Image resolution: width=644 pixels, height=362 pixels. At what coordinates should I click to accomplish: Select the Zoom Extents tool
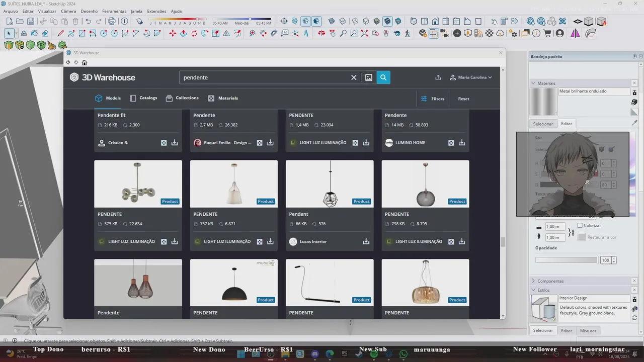[364, 33]
